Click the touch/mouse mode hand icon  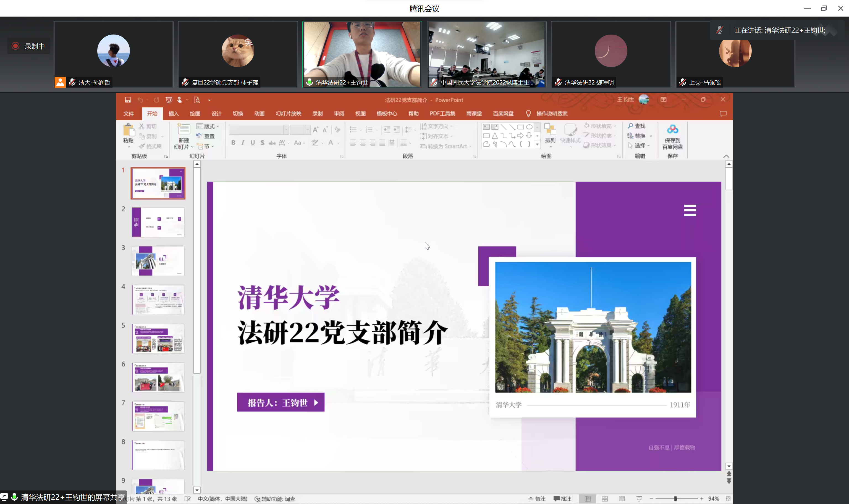tap(180, 100)
